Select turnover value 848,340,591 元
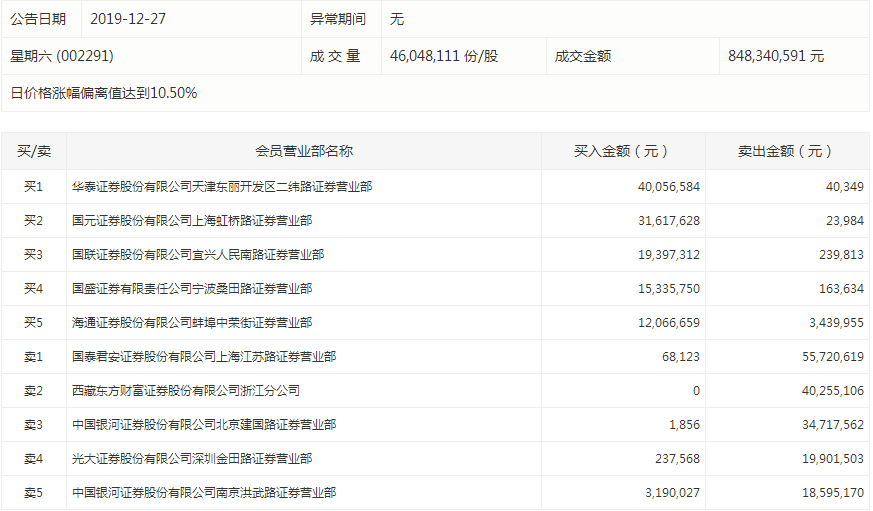Image resolution: width=873 pixels, height=511 pixels. pyautogui.click(x=776, y=56)
